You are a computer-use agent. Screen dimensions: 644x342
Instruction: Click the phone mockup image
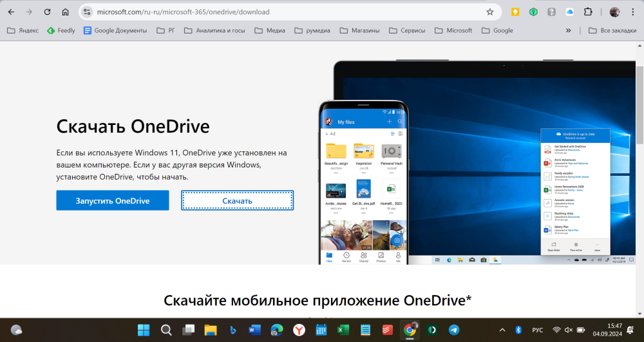tap(363, 182)
